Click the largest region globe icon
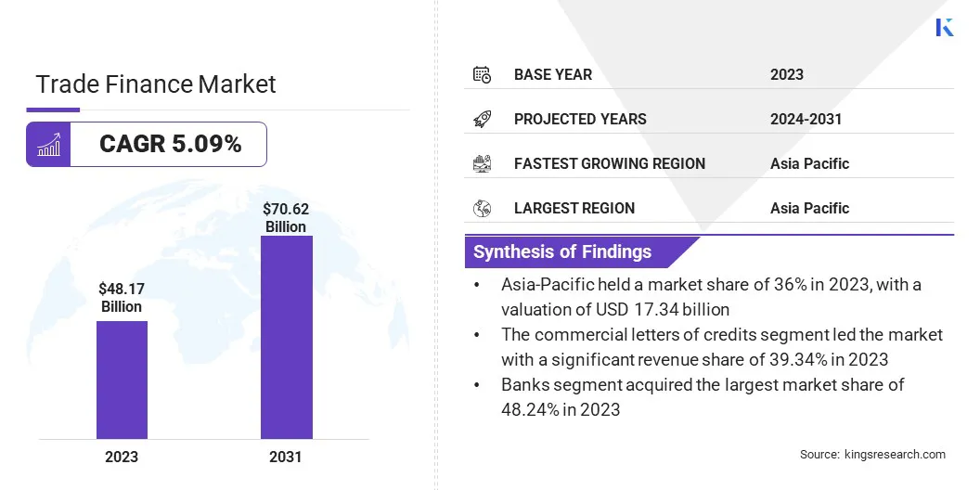980x490 pixels. coord(482,208)
